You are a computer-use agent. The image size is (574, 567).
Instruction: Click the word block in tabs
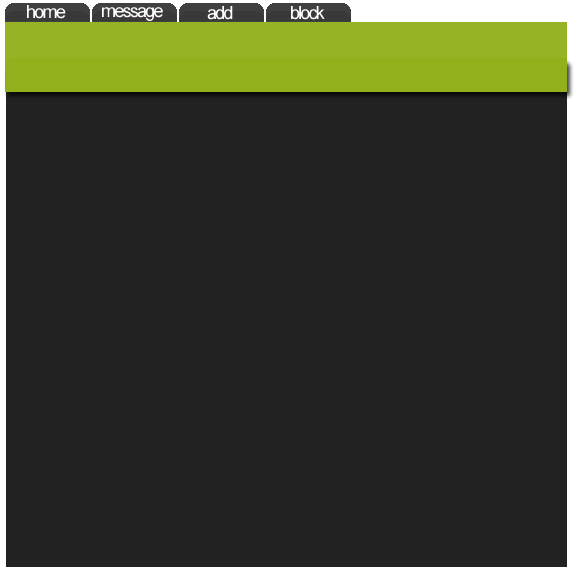click(x=307, y=13)
